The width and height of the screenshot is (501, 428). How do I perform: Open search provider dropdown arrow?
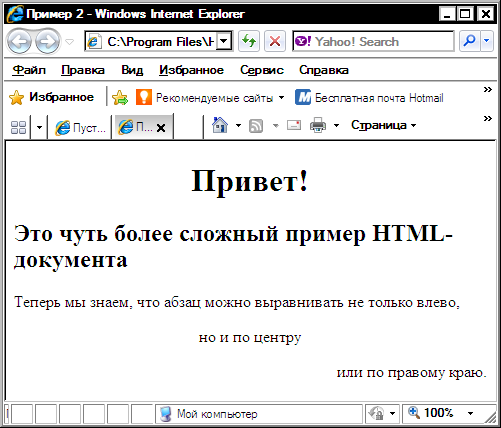pyautogui.click(x=487, y=41)
